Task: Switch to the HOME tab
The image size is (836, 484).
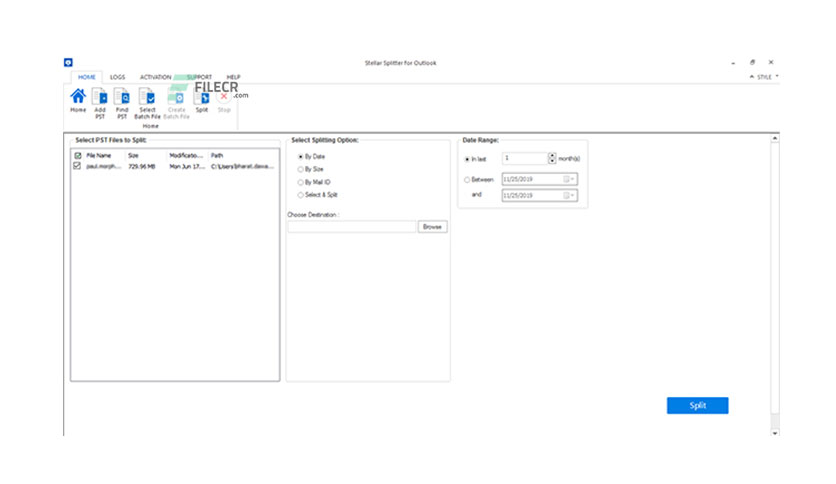Action: coord(87,77)
